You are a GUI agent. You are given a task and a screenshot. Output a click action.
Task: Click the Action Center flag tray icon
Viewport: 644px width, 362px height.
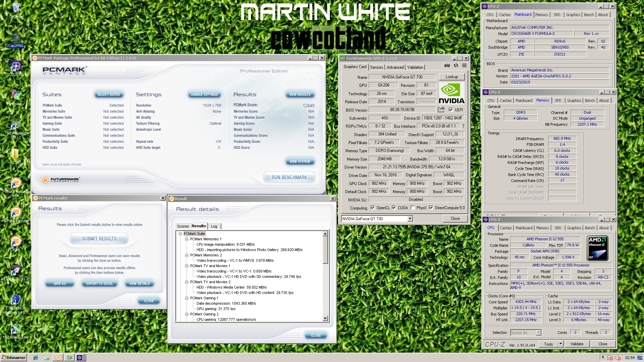[x=610, y=358]
